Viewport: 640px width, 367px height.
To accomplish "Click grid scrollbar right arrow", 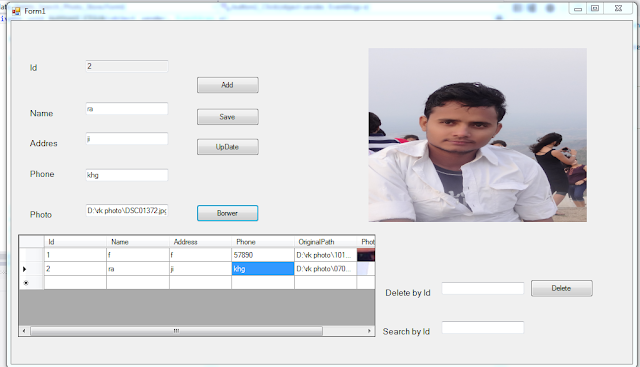I will (369, 331).
